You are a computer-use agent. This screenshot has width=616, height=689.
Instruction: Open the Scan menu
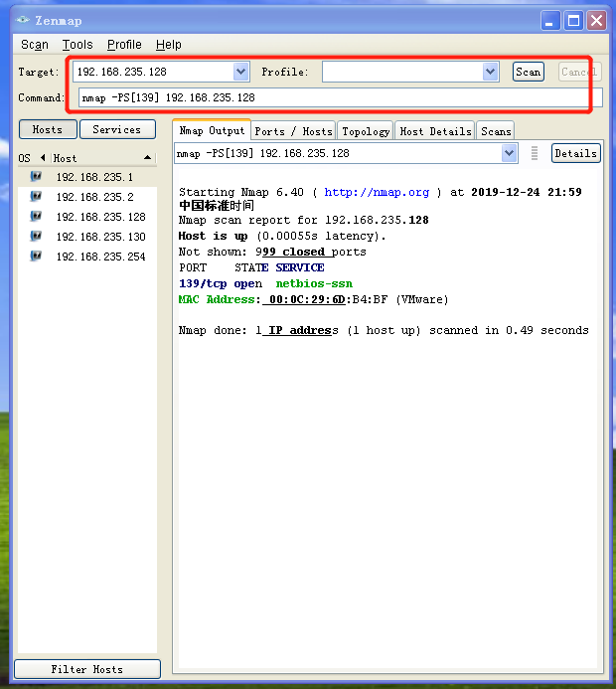pyautogui.click(x=35, y=45)
